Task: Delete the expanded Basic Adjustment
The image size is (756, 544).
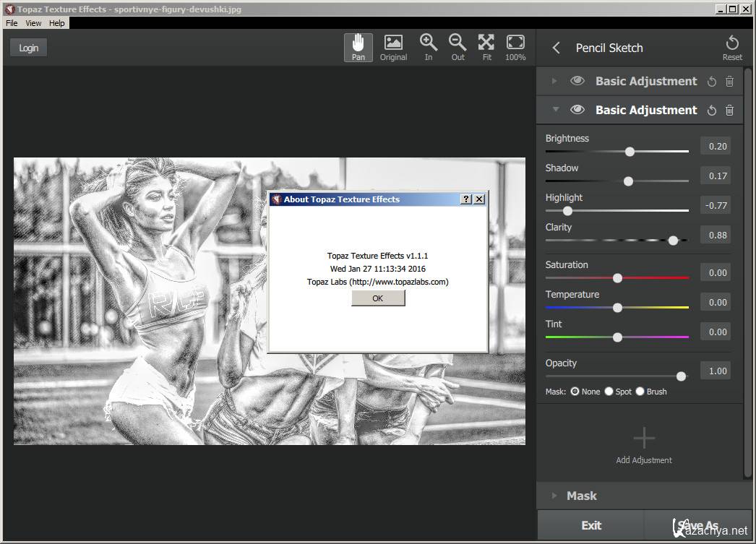Action: [729, 111]
